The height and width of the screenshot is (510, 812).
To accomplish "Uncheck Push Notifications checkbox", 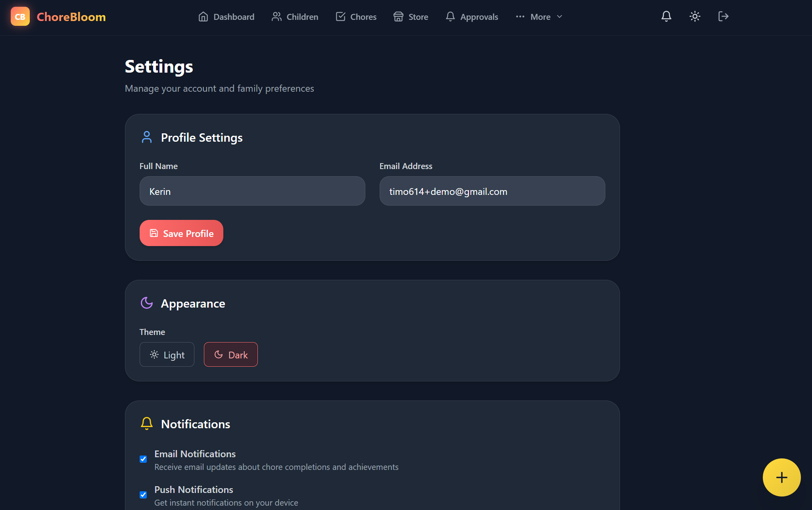I will [x=143, y=495].
